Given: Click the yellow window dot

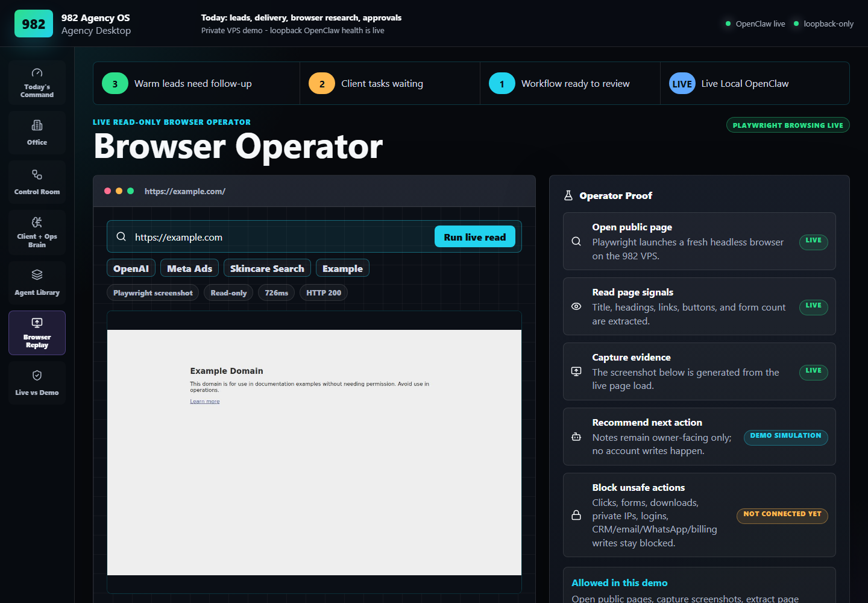Looking at the screenshot, I should (119, 191).
